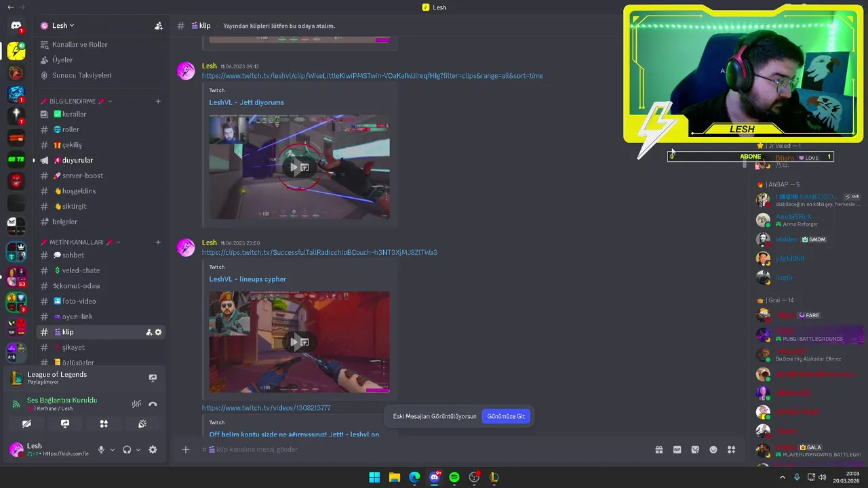
Task: Open Spotify from the taskbar
Action: pos(454,477)
